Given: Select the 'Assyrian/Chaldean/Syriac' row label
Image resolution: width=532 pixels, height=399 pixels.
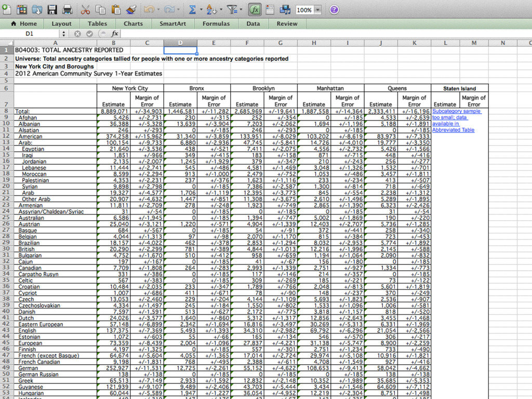Looking at the screenshot, I should [x=55, y=211].
